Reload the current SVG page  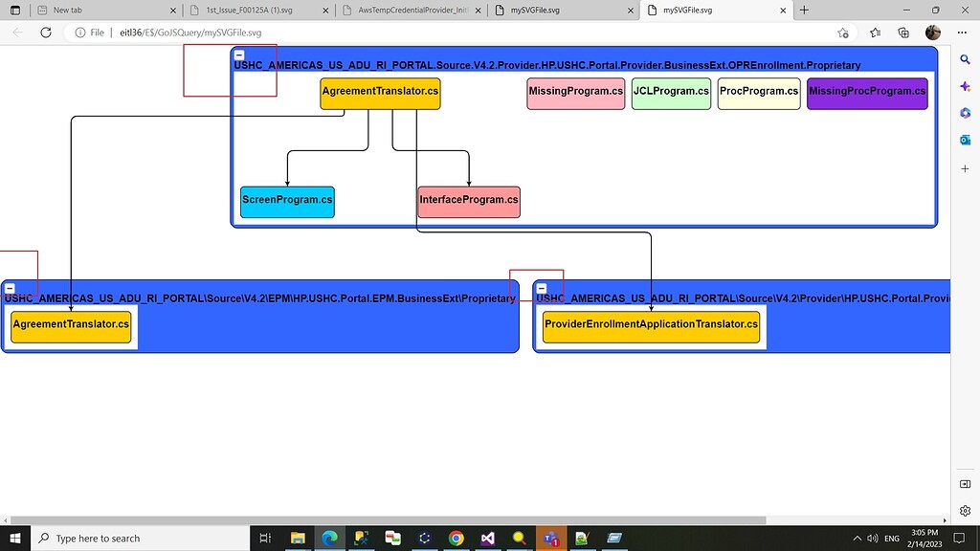coord(45,32)
